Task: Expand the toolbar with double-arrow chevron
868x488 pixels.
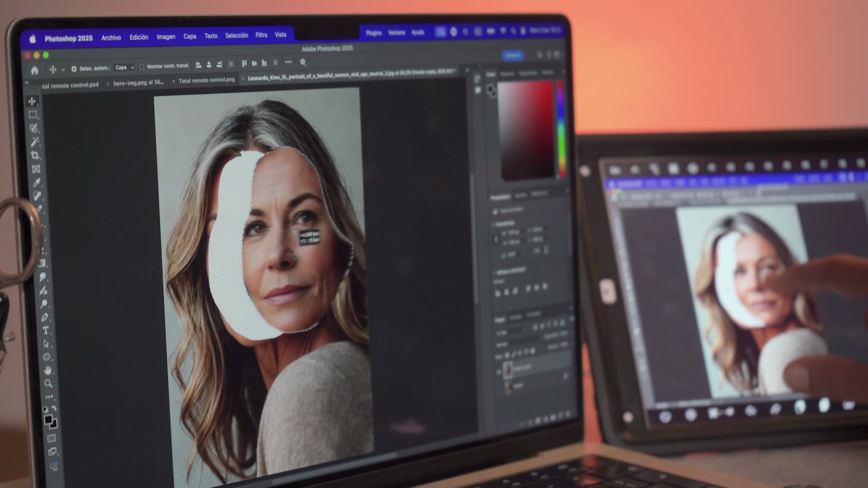Action: point(26,83)
